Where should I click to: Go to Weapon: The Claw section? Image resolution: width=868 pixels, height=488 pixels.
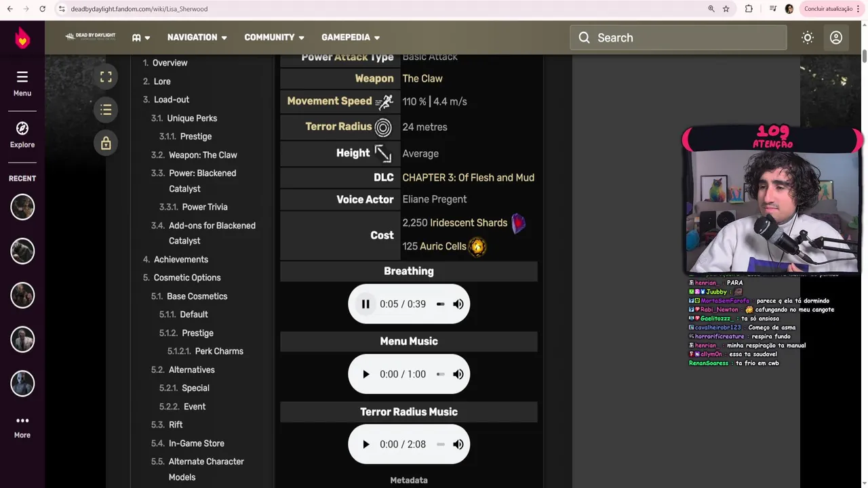tap(203, 155)
